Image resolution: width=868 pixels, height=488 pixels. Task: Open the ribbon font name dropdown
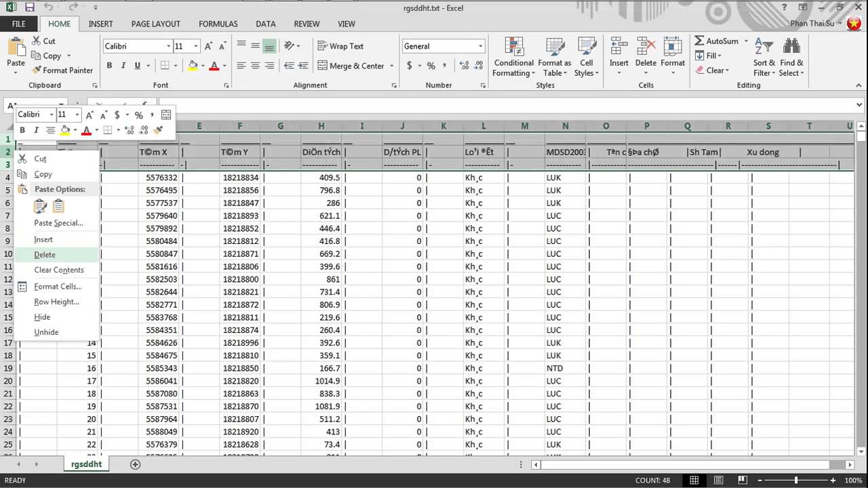[169, 46]
